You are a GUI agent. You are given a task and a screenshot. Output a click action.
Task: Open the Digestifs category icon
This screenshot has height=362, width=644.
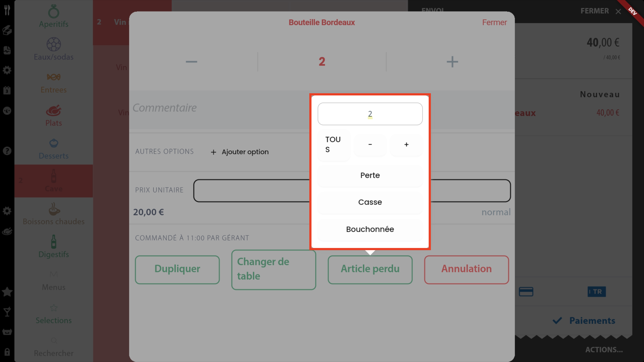click(53, 242)
